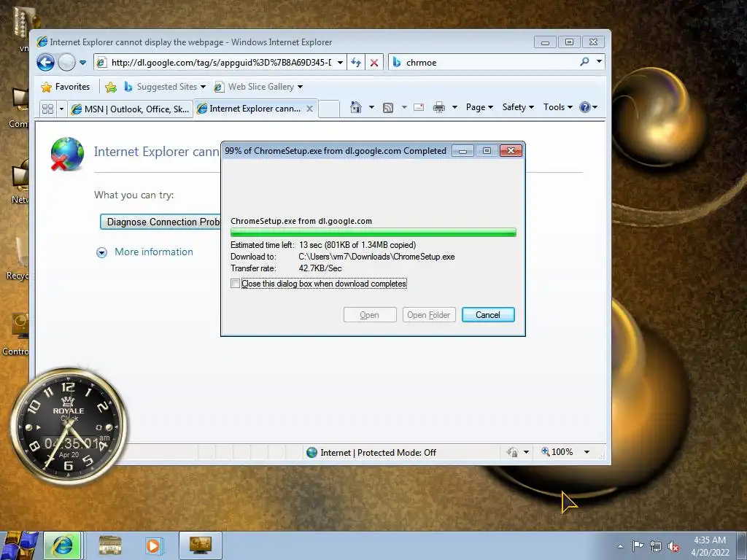
Task: Click the 42.7KB/Sec transfer rate value
Action: [320, 268]
